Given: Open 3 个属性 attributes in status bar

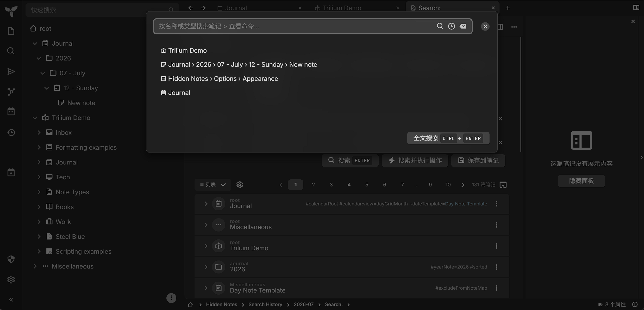Looking at the screenshot, I should 612,305.
